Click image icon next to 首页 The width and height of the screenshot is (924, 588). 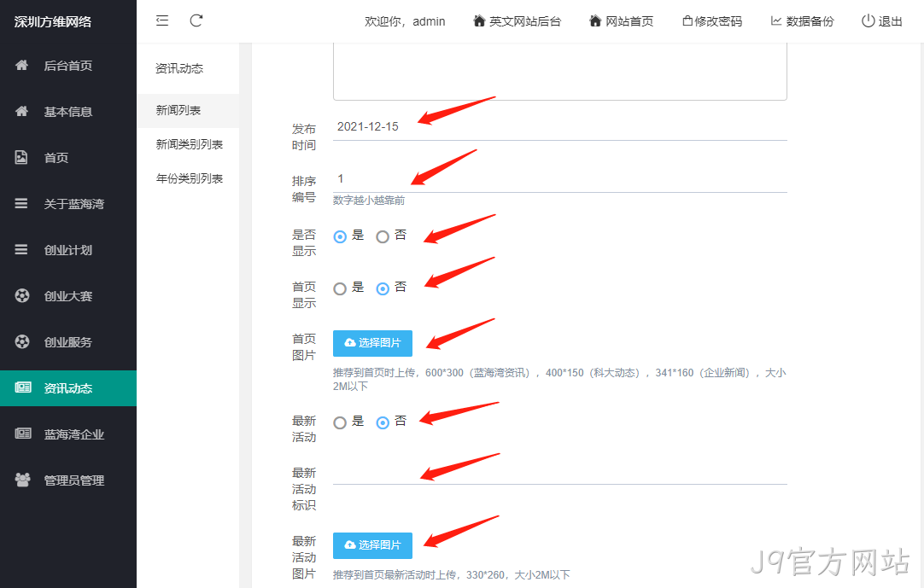[x=21, y=157]
